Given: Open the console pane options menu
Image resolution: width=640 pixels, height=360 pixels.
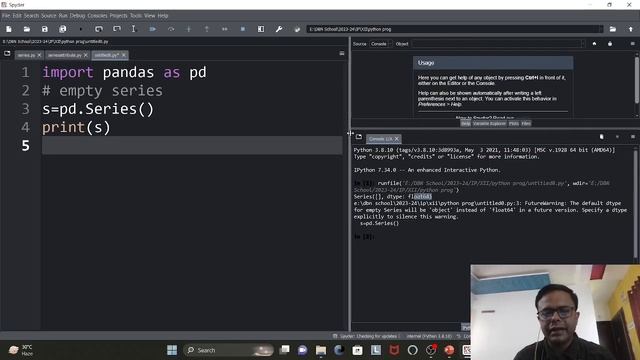Looking at the screenshot, I should (633, 137).
